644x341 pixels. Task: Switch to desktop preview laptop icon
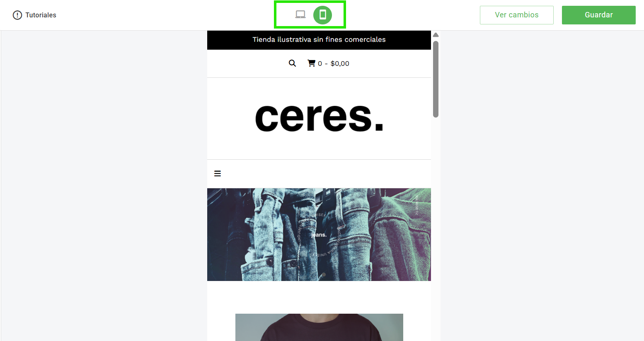300,15
